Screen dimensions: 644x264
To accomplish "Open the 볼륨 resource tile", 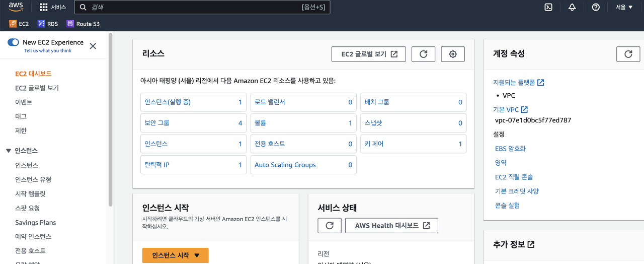I will tap(303, 123).
